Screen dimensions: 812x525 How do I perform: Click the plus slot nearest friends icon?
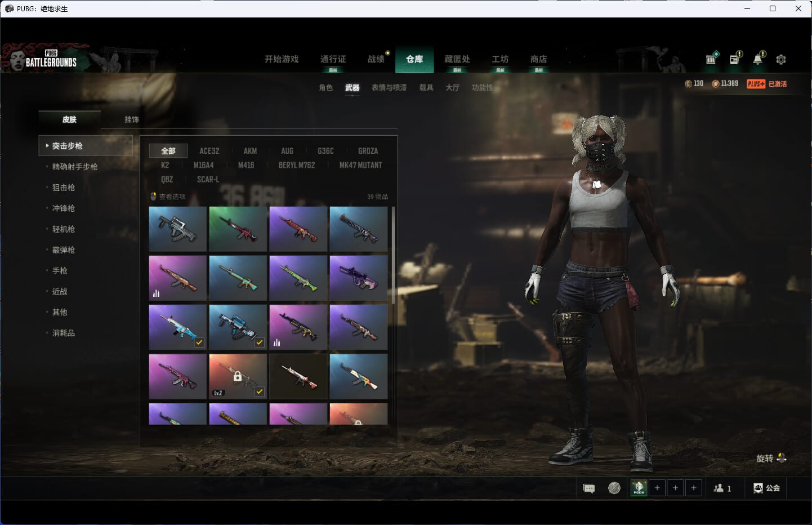coord(694,488)
